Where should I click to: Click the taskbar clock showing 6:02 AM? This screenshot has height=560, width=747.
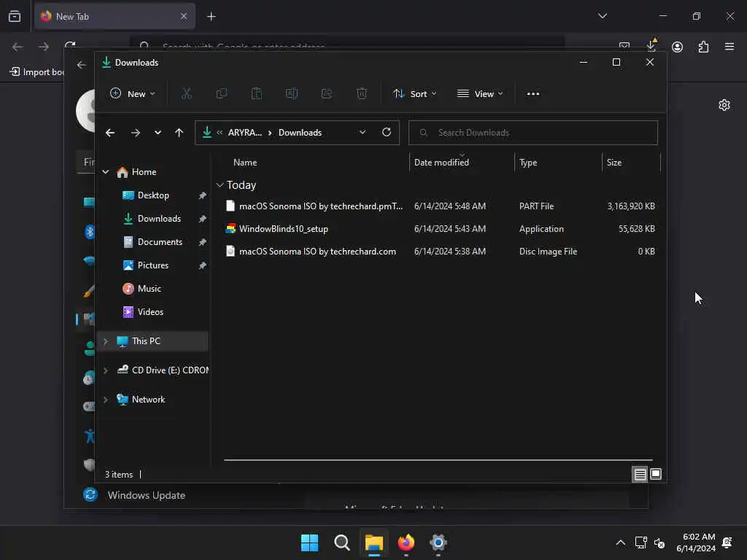[x=696, y=542]
